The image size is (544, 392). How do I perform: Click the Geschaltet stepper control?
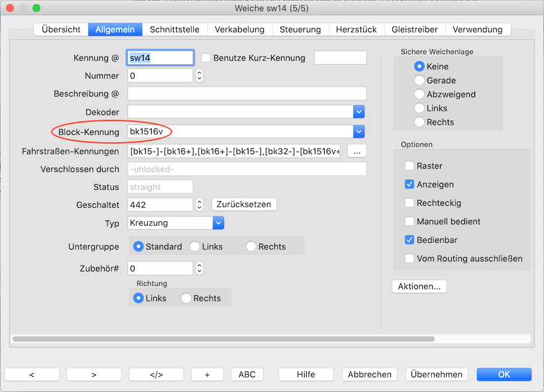[199, 205]
